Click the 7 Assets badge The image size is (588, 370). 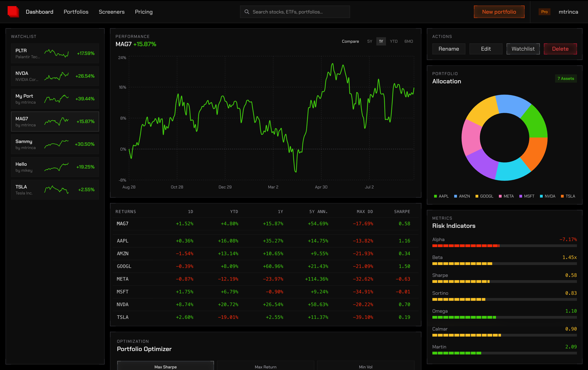tap(566, 79)
